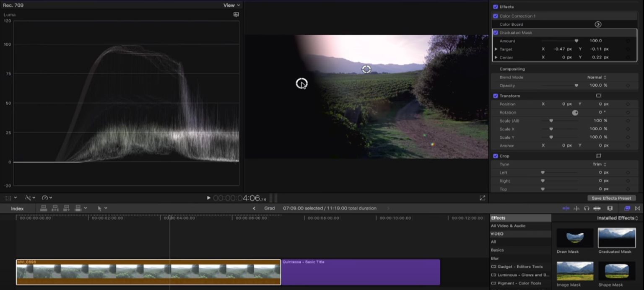644x290 pixels.
Task: Click the mask target handle in viewer
Action: (301, 83)
